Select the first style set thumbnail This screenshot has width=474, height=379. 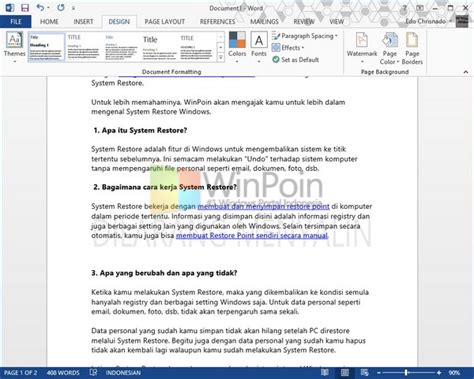point(46,47)
